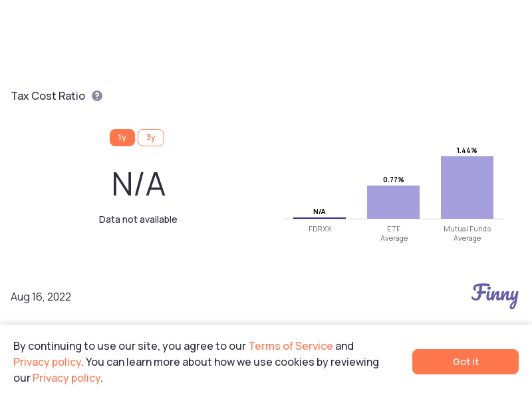Click the Aug 16, 2022 date

click(x=41, y=297)
